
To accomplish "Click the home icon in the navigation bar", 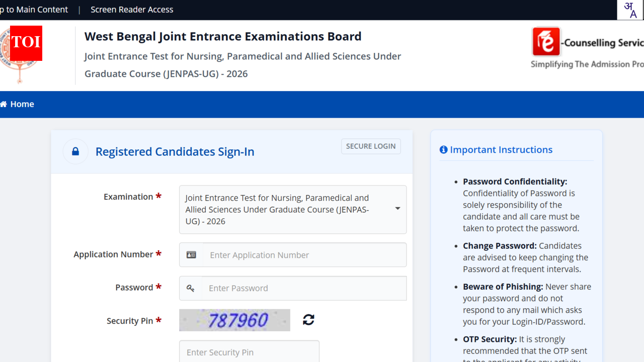I will pos(4,104).
